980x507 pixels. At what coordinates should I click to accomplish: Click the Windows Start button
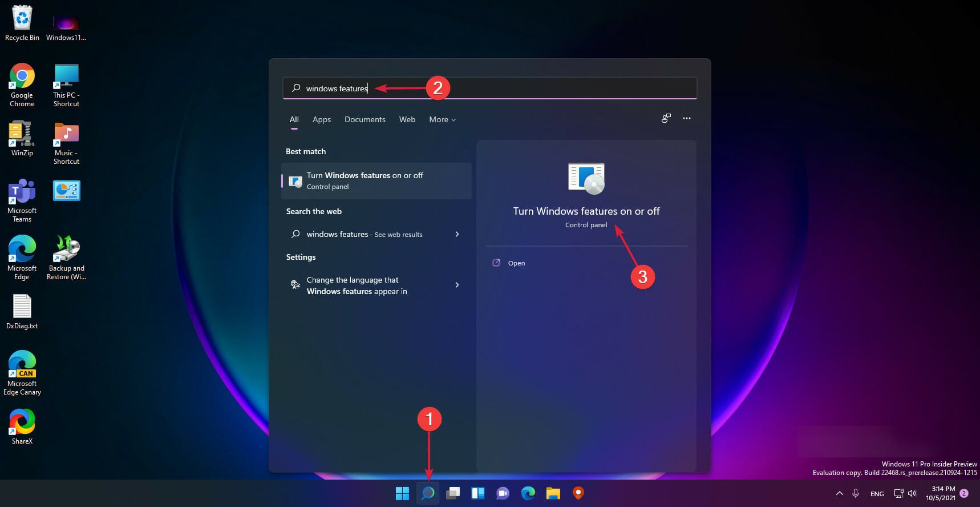[402, 493]
